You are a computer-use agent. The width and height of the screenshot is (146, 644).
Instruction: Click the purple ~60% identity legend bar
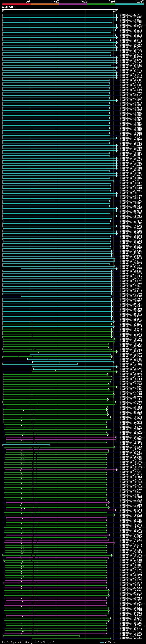pyautogui.click(x=73, y=4)
